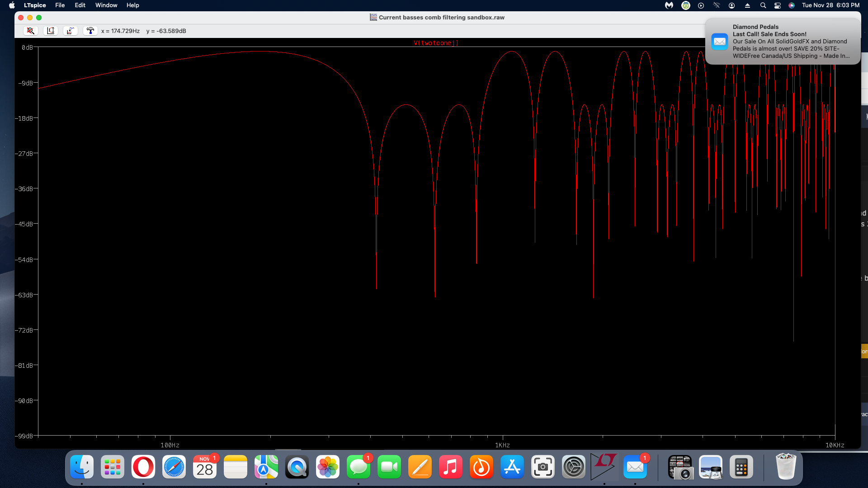Open Photos from the Dock
This screenshot has width=868, height=488.
328,467
